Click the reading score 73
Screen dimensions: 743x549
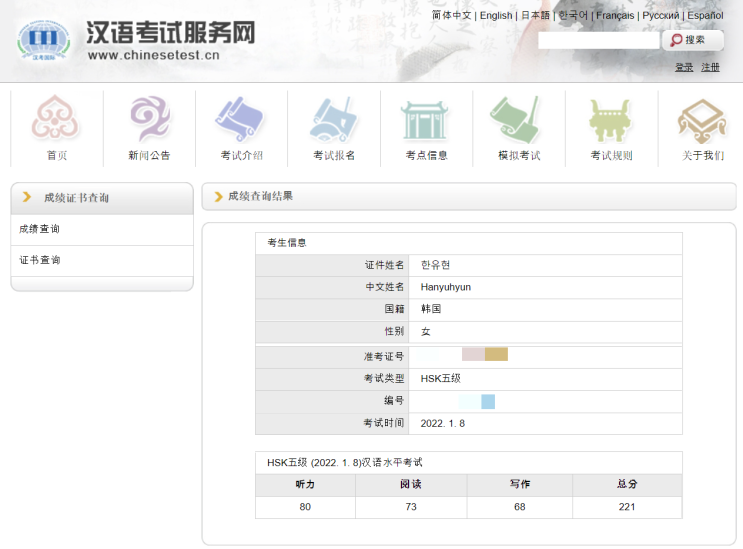(411, 507)
